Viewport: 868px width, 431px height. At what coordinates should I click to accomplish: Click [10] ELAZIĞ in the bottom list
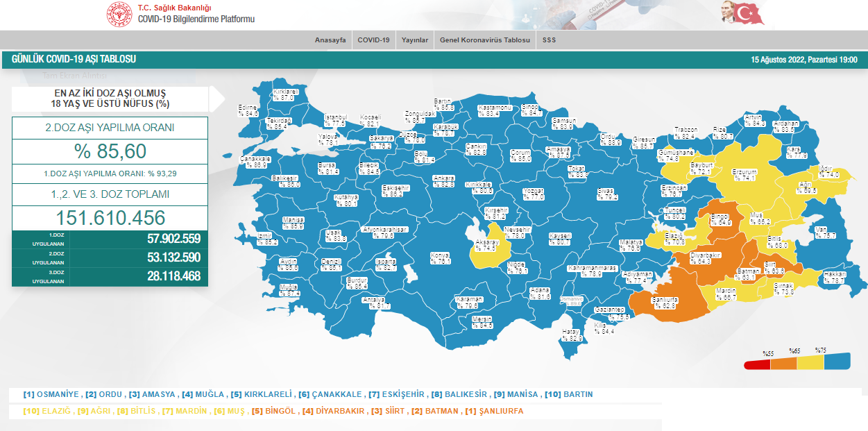46,411
